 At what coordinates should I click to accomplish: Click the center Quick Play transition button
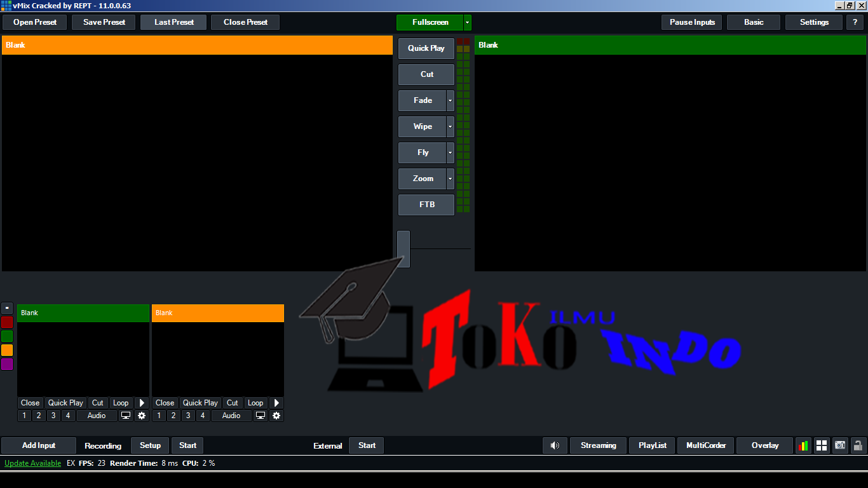426,48
